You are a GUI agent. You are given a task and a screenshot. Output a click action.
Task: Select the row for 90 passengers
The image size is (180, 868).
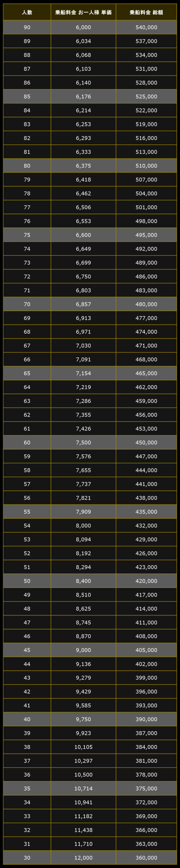(90, 27)
